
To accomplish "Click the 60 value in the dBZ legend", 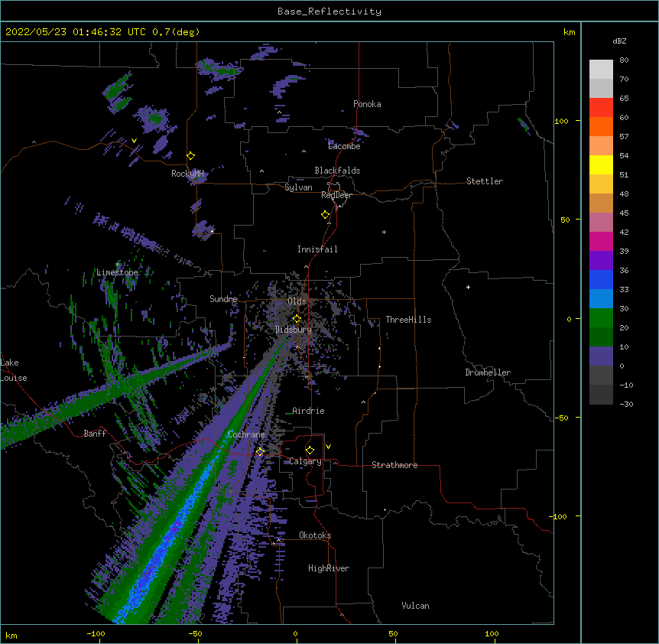I will (624, 117).
